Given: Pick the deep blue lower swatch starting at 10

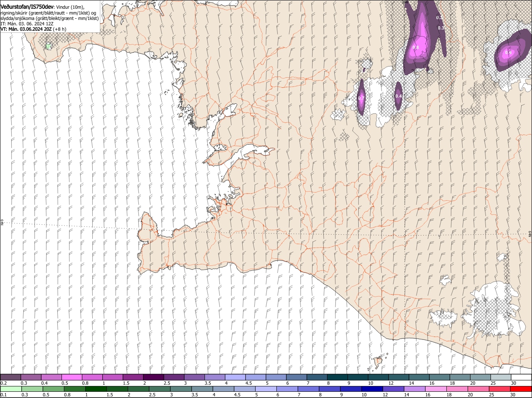Looking at the screenshot, I should pyautogui.click(x=372, y=389).
